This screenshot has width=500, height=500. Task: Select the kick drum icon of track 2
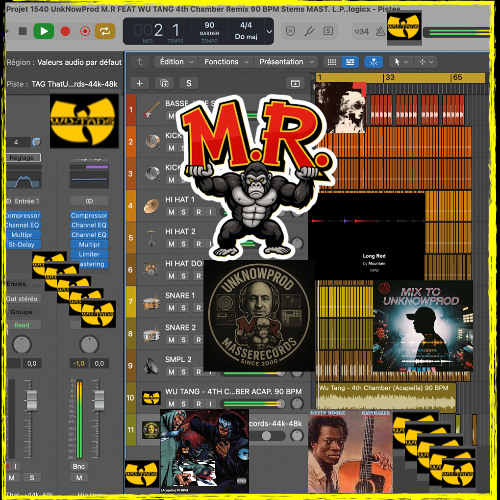click(x=152, y=141)
